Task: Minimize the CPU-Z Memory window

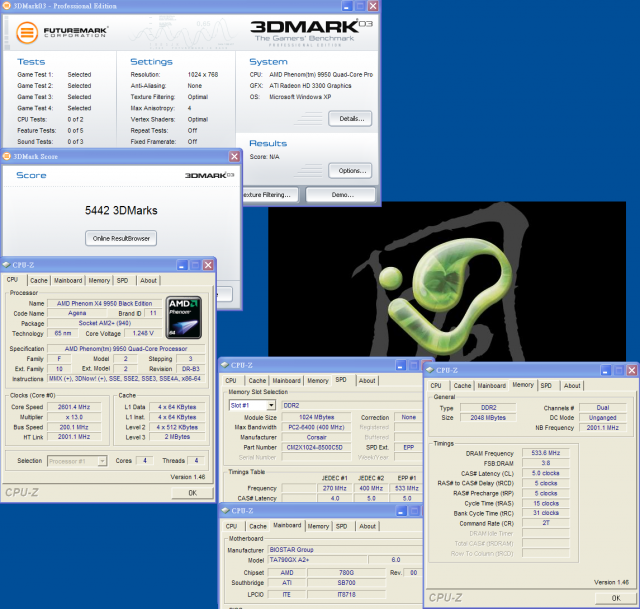Action: point(606,370)
